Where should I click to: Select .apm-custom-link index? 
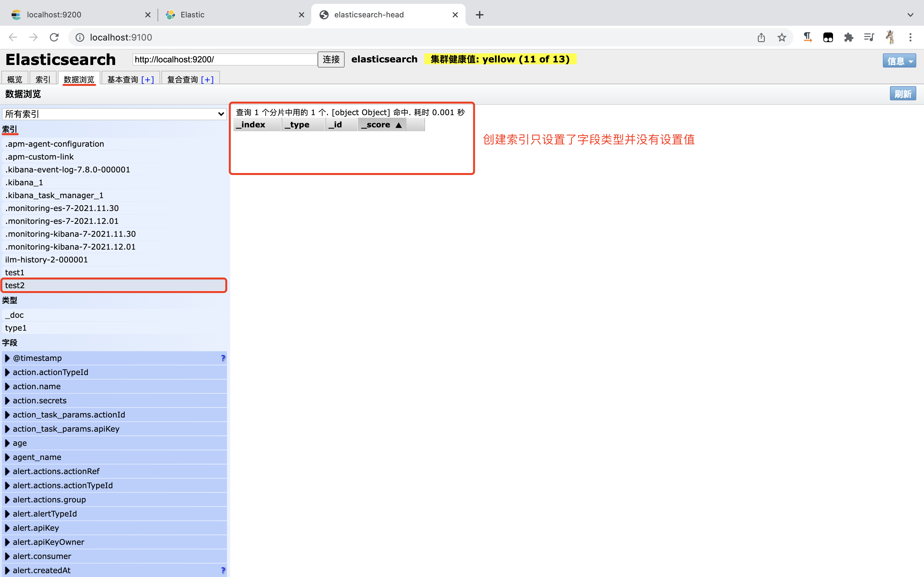click(114, 156)
